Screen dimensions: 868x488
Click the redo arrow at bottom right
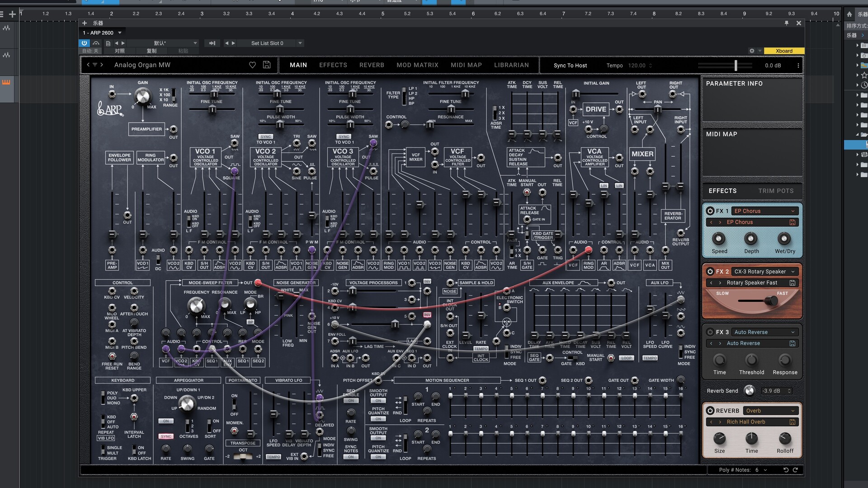(795, 470)
